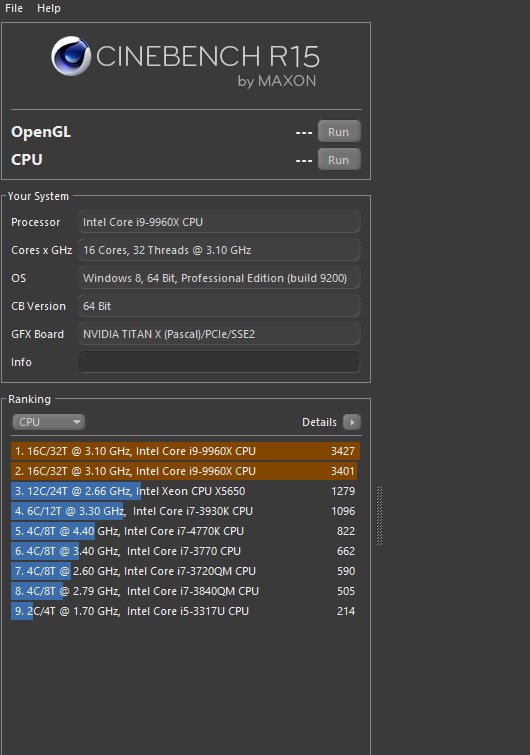This screenshot has height=755, width=530.
Task: Click the empty Info input field
Action: 219,362
